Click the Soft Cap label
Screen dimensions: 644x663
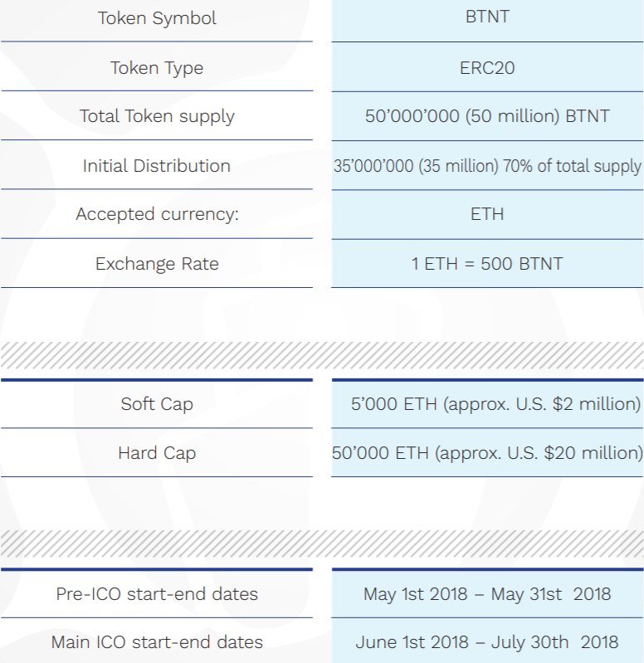click(x=157, y=404)
